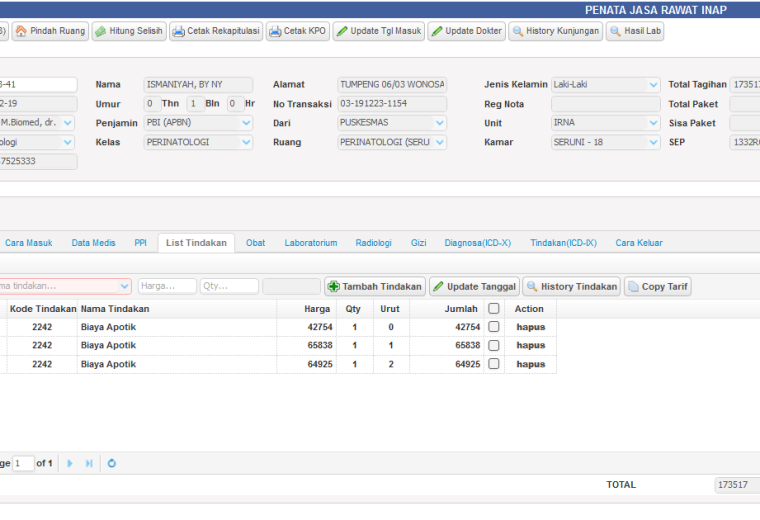Click the Copy Tarif page icon
This screenshot has width=760, height=520.
pos(633,286)
